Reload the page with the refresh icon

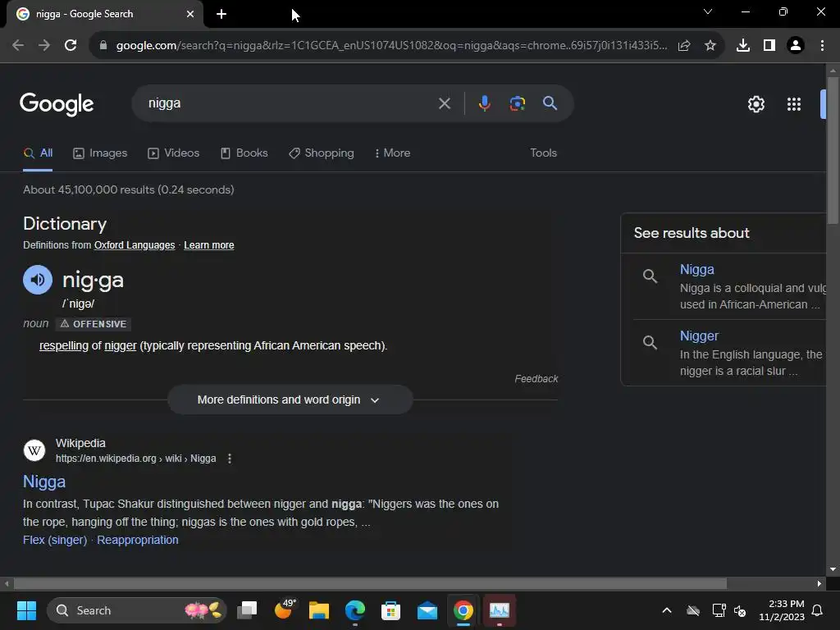(x=71, y=45)
